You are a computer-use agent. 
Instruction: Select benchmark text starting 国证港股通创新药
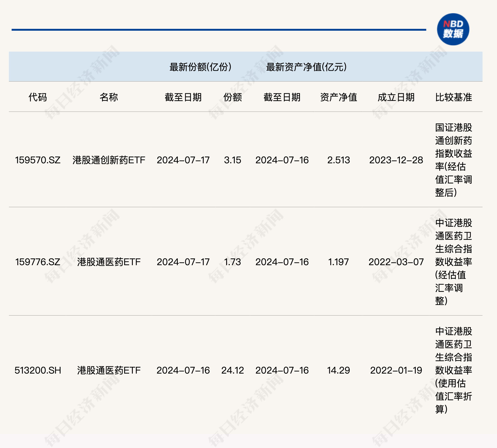tap(453, 160)
